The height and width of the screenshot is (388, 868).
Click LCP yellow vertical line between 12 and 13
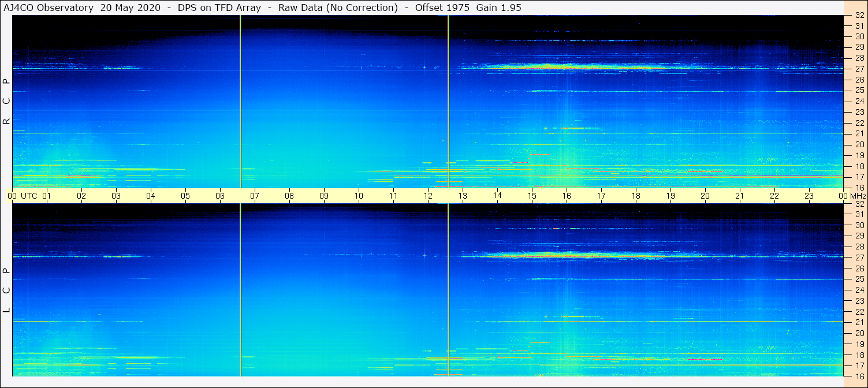pyautogui.click(x=448, y=290)
